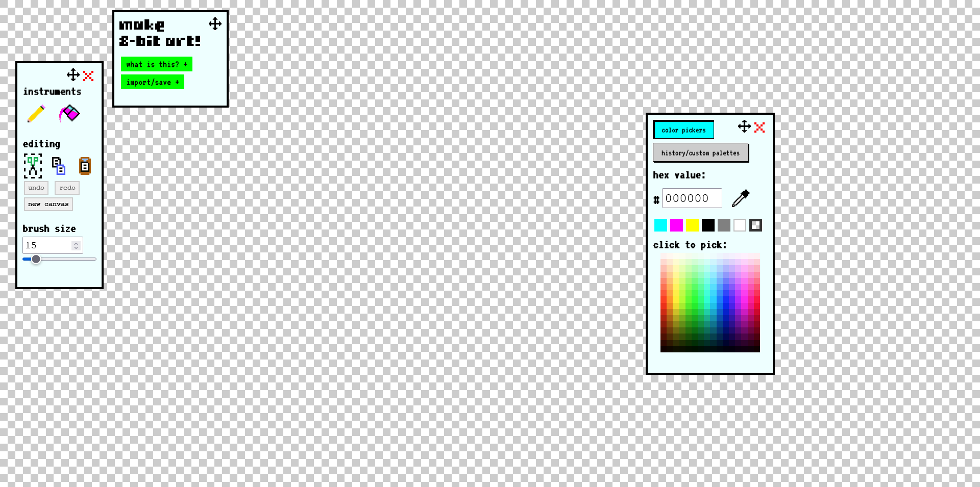This screenshot has width=980, height=487.
Task: Pick the transparent eraser swatch
Action: [x=755, y=225]
